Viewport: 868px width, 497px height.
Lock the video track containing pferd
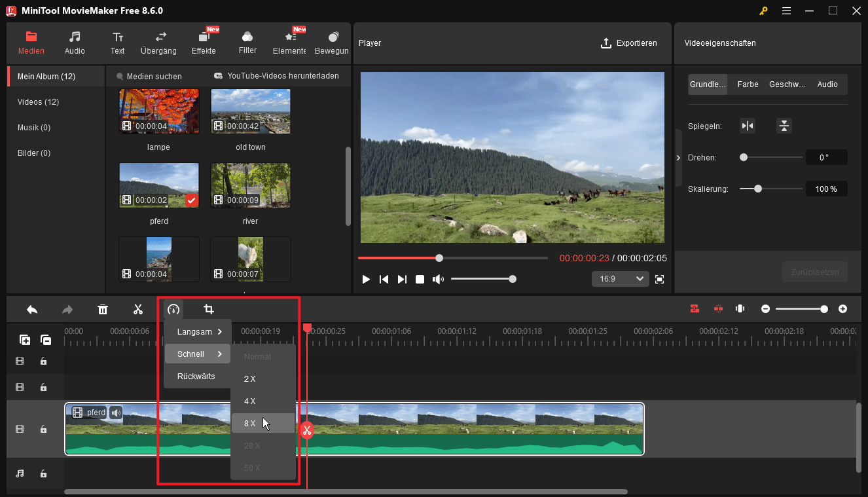click(x=43, y=429)
